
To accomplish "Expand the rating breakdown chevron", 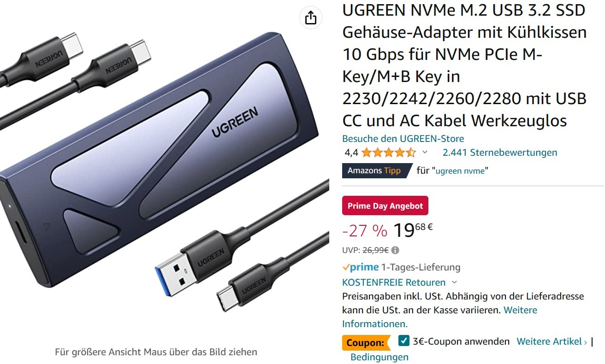I will 425,153.
